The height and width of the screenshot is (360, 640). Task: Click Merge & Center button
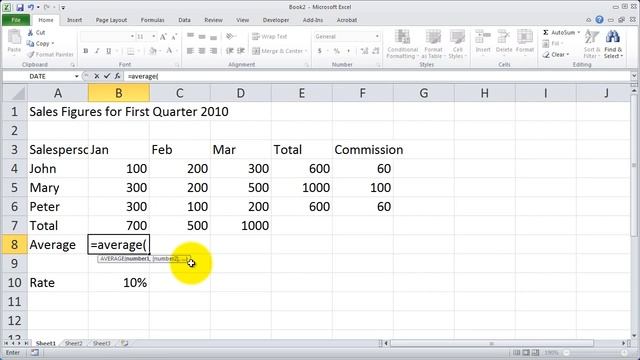[x=280, y=51]
